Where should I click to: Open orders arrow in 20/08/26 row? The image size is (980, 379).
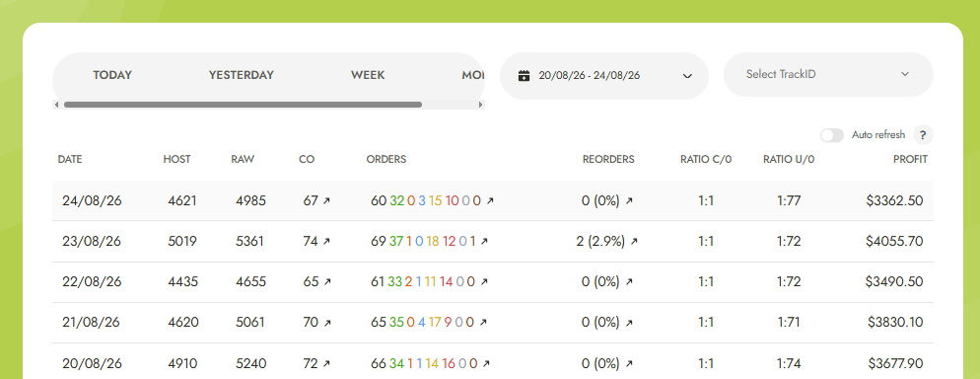[486, 363]
